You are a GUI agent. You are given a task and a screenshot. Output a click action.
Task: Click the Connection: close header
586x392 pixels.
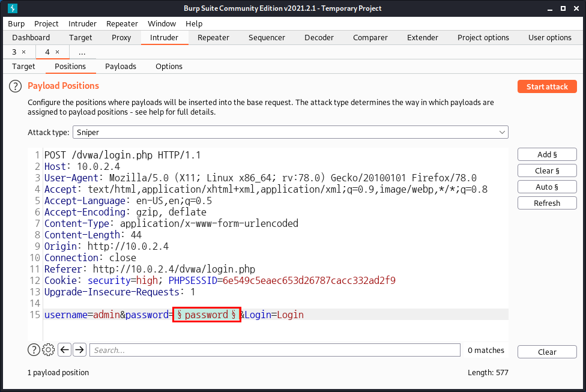point(90,258)
